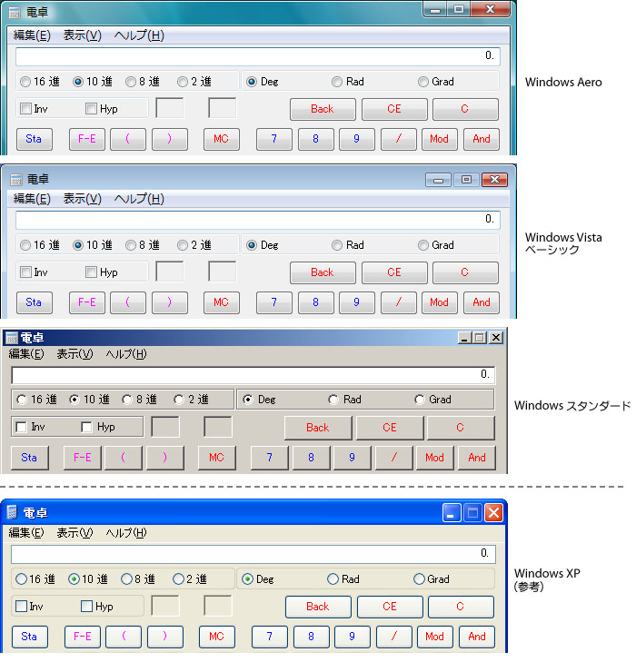Click the display field in Aero calculator

[x=258, y=56]
